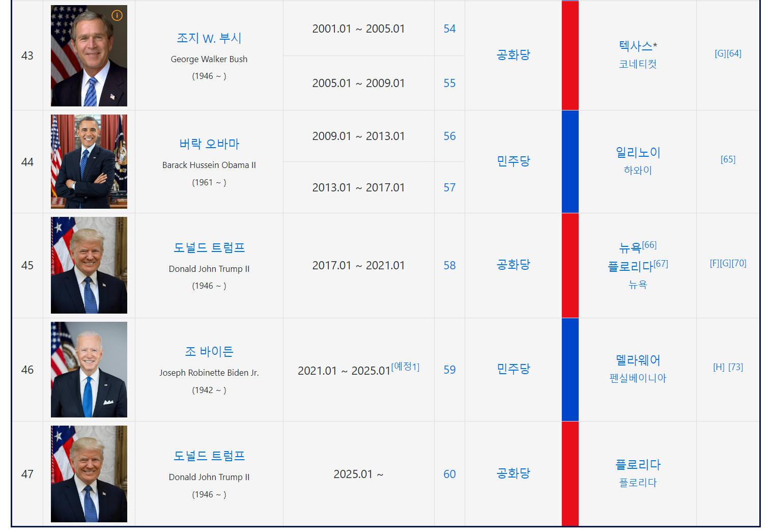Select birth year text (1961 ~ )
This screenshot has width=770, height=532.
click(209, 182)
